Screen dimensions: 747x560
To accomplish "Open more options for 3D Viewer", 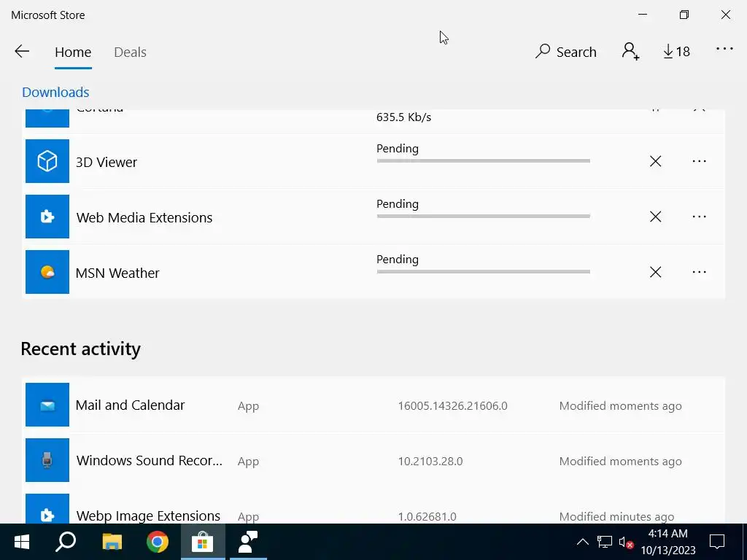I will tap(700, 161).
